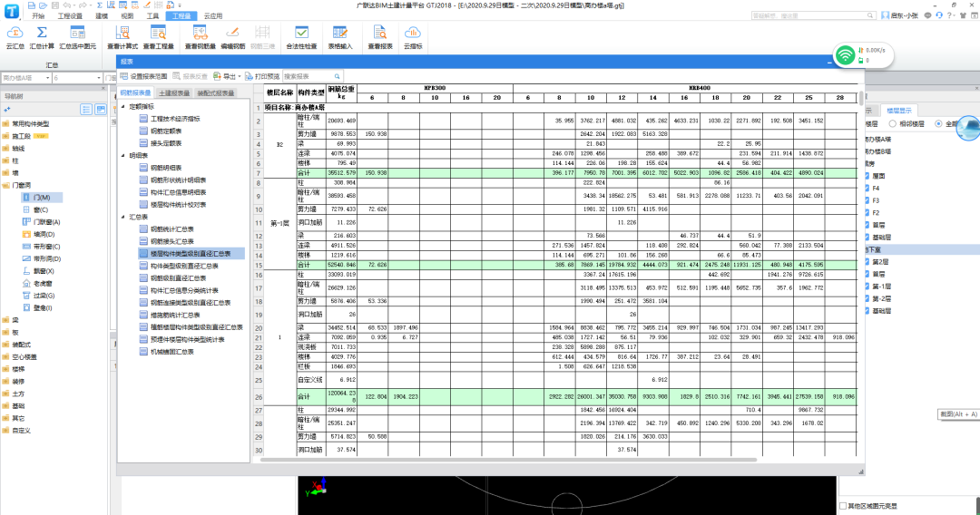Open 表格输入 table input
Image resolution: width=980 pixels, height=515 pixels.
(340, 37)
